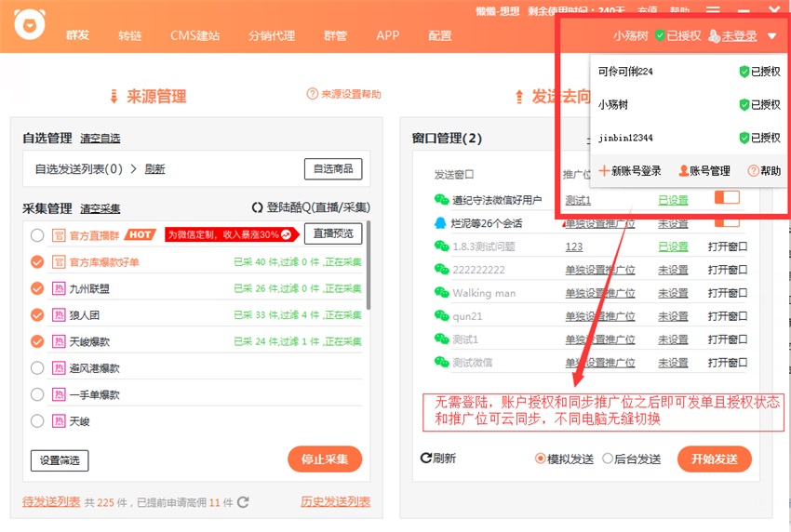Check the 天峻 source
The height and width of the screenshot is (532, 791).
pos(37,421)
